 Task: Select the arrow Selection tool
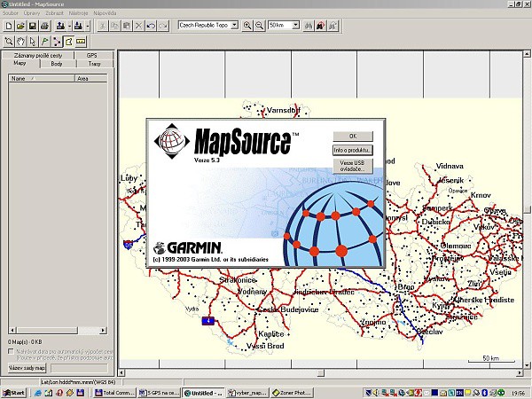coord(33,42)
